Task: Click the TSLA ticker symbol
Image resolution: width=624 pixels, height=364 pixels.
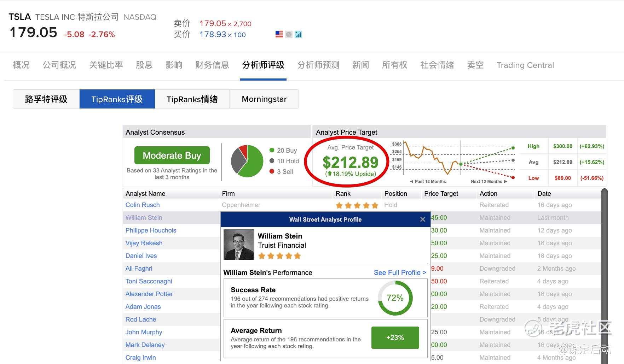Action: click(x=20, y=17)
